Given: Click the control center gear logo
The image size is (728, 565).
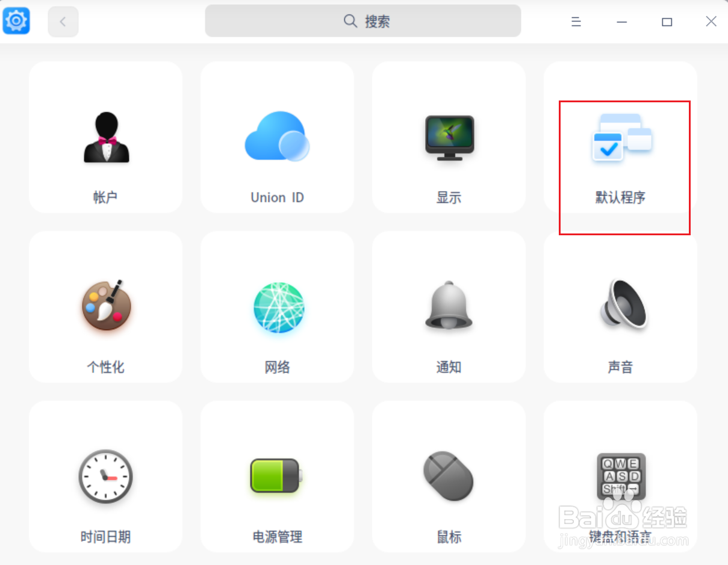Looking at the screenshot, I should coord(16,21).
